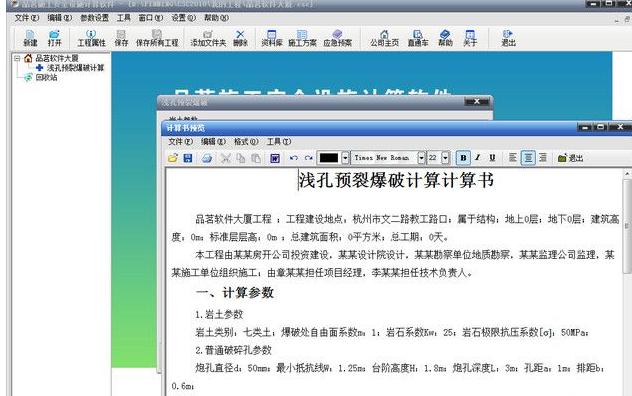Collapse the 品茗软件大厦 tree node
The width and height of the screenshot is (632, 396).
click(x=17, y=58)
